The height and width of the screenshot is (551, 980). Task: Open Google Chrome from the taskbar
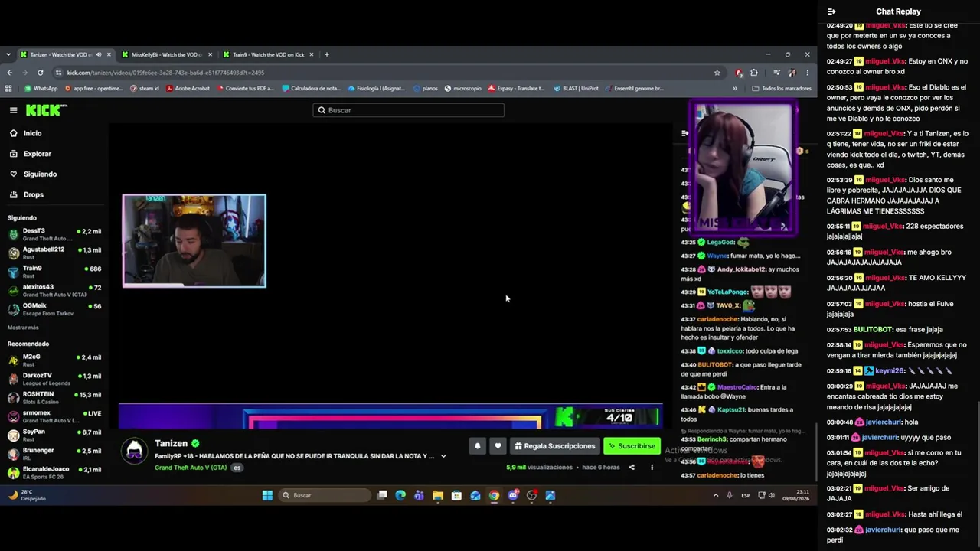tap(495, 495)
